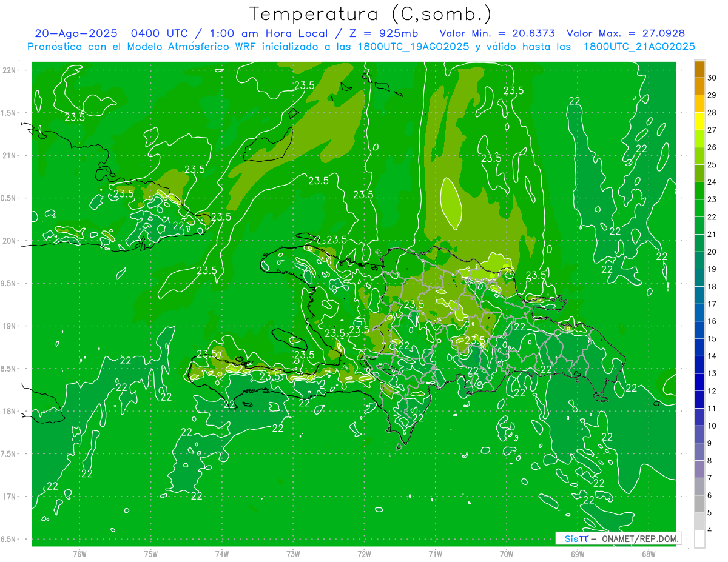Click legend label "16"
Image resolution: width=728 pixels, height=562 pixels.
pyautogui.click(x=712, y=321)
